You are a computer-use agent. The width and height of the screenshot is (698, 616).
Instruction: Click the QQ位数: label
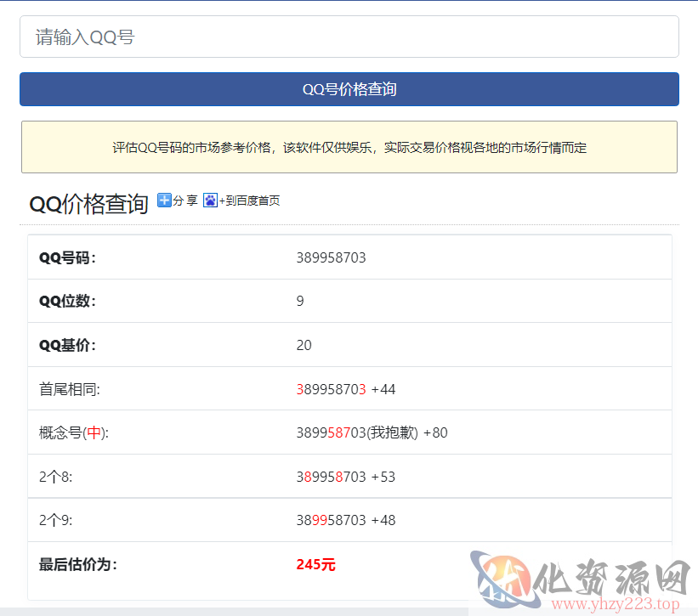pos(68,301)
